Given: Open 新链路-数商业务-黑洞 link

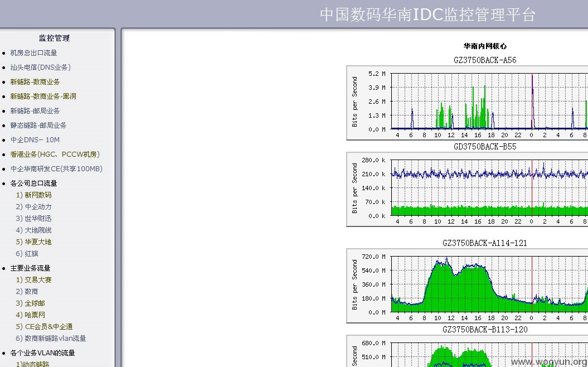Looking at the screenshot, I should click(43, 96).
